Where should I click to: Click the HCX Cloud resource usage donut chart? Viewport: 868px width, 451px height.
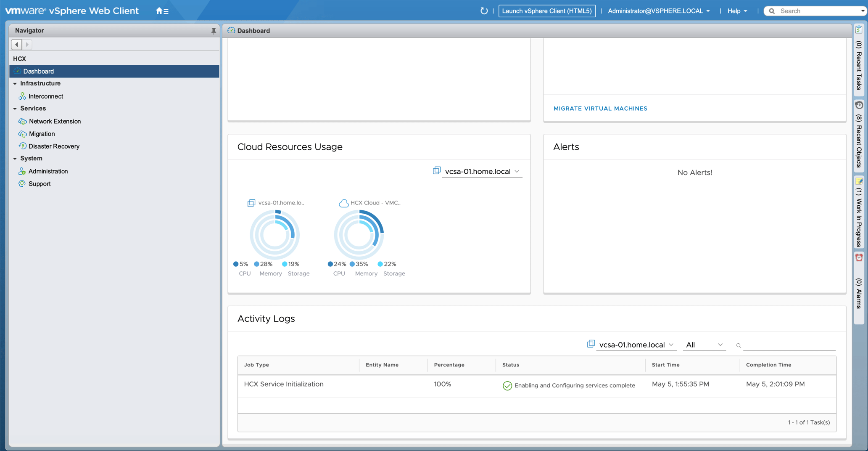[359, 234]
